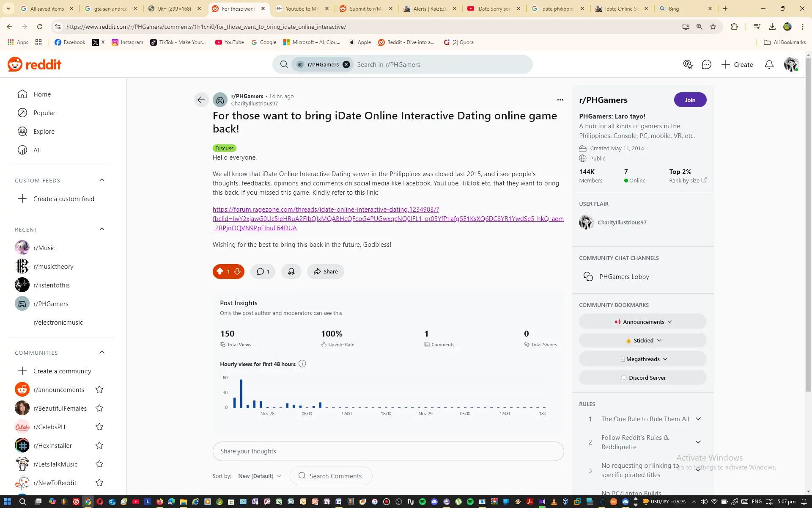This screenshot has width=812, height=508.
Task: Downvote the iDate Online post
Action: [x=237, y=271]
